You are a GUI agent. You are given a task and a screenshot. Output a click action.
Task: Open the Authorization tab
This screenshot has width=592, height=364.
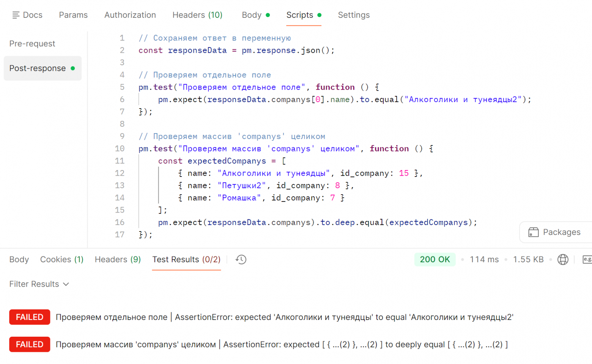click(130, 15)
